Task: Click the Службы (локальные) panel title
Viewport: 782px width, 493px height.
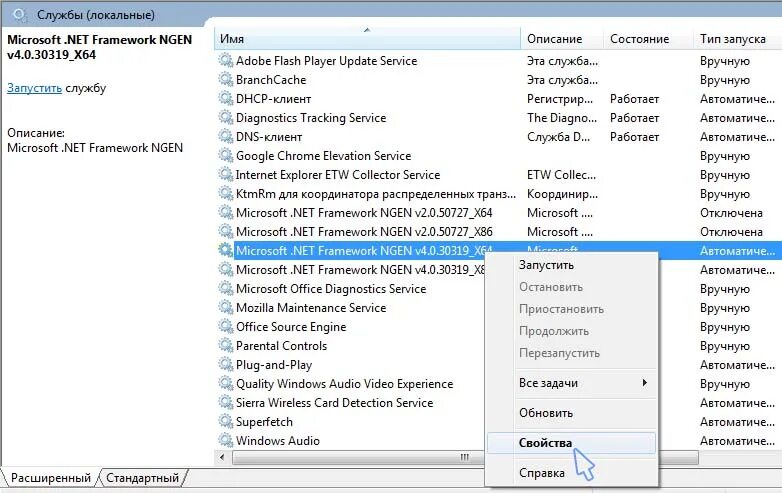Action: pos(96,15)
